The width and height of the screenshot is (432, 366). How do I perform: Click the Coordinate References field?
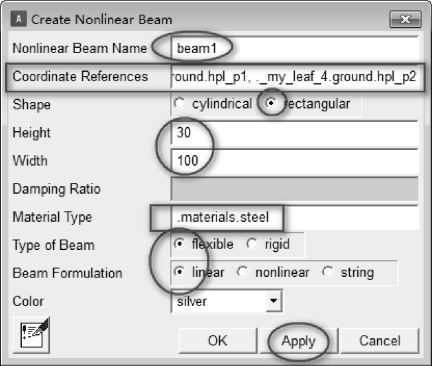coord(295,76)
